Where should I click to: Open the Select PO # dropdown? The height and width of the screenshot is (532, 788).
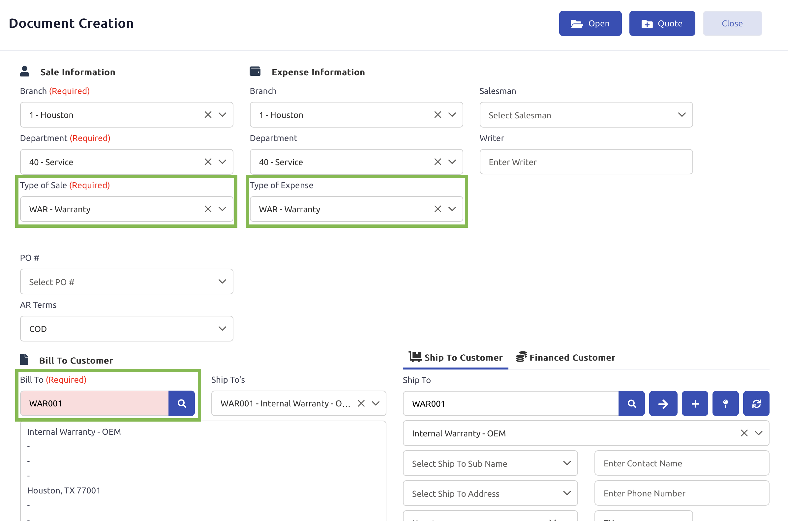pos(127,281)
